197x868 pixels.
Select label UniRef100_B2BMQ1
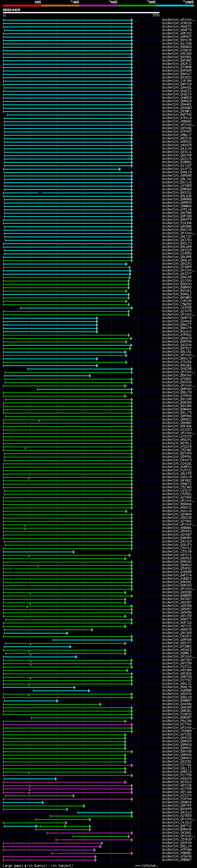[177, 162]
